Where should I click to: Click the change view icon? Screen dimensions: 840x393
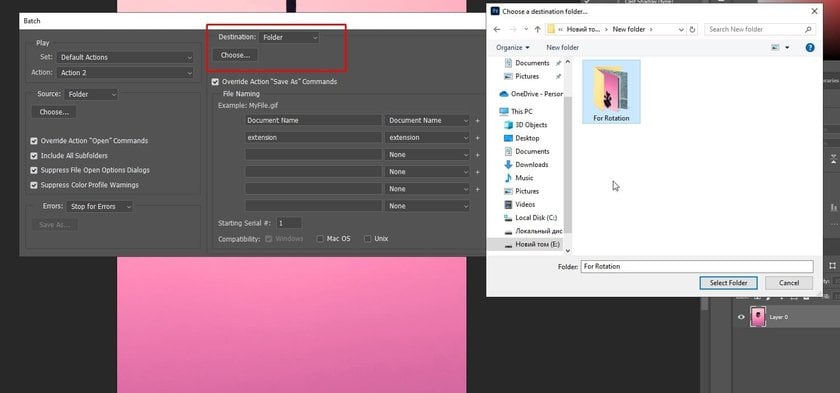click(775, 48)
